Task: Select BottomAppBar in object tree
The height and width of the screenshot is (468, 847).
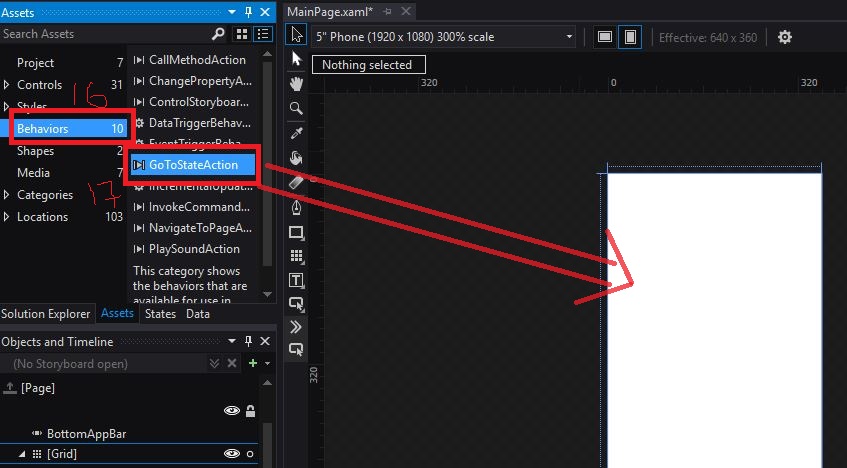Action: (86, 434)
